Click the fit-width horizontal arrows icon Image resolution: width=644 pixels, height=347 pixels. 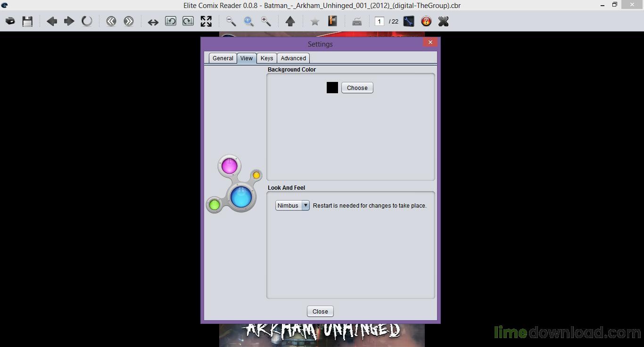point(153,22)
